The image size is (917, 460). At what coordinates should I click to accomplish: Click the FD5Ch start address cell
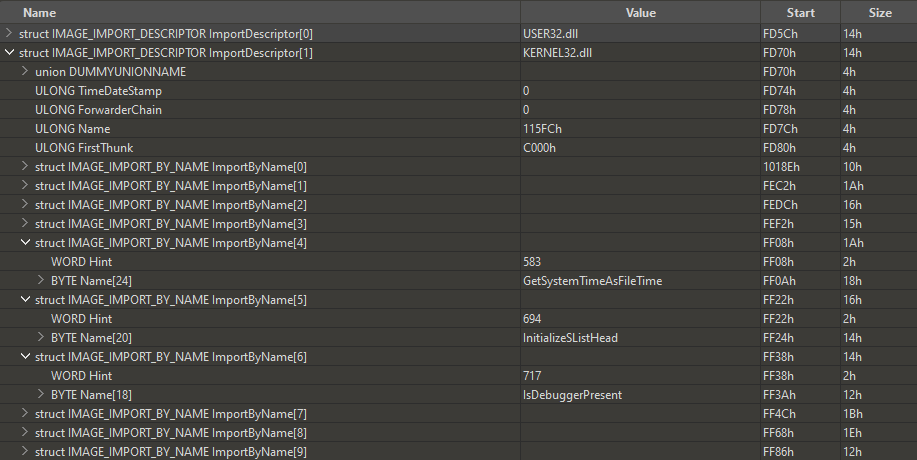[x=800, y=34]
